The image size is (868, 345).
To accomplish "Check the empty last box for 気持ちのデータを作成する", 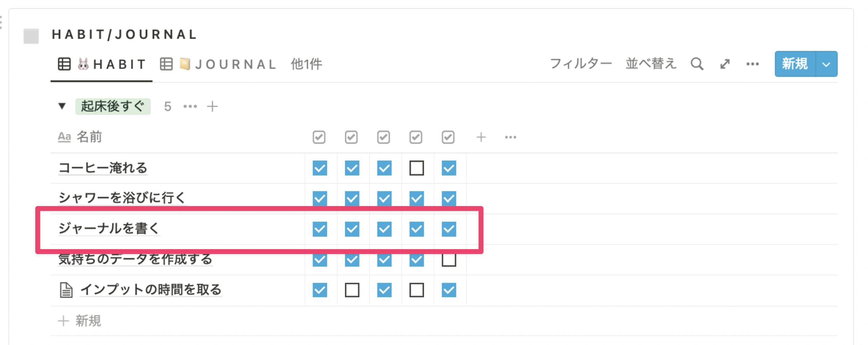I will click(x=449, y=260).
